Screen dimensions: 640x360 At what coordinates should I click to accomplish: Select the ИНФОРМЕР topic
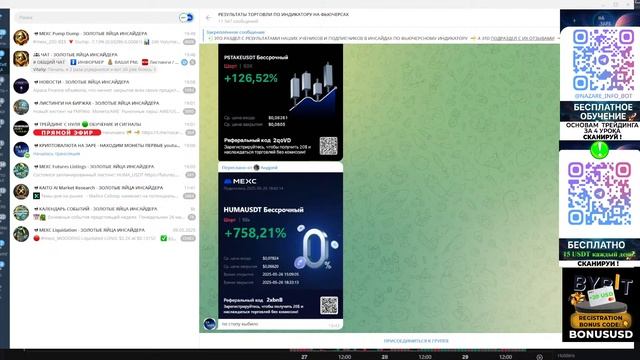87,62
